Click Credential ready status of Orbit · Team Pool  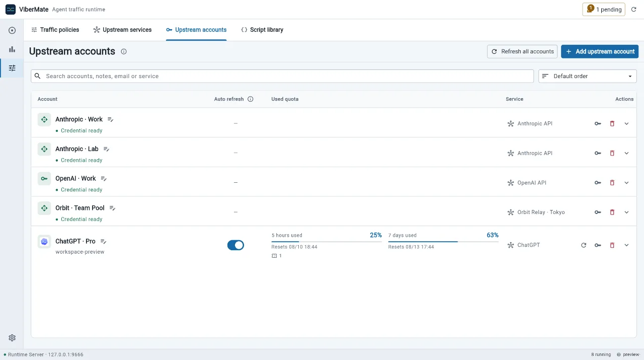[79, 220]
